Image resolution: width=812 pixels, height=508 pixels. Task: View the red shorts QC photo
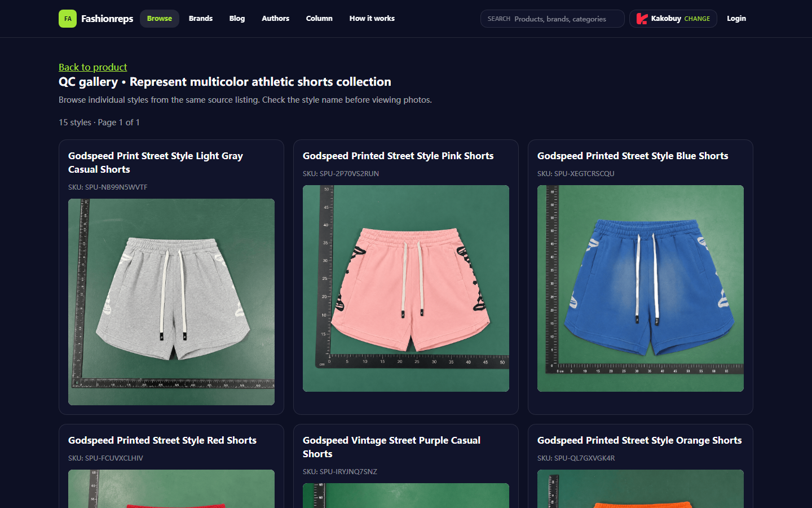[171, 489]
